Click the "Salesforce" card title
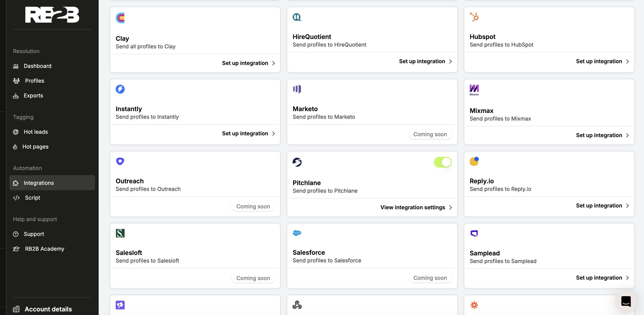 (x=309, y=252)
